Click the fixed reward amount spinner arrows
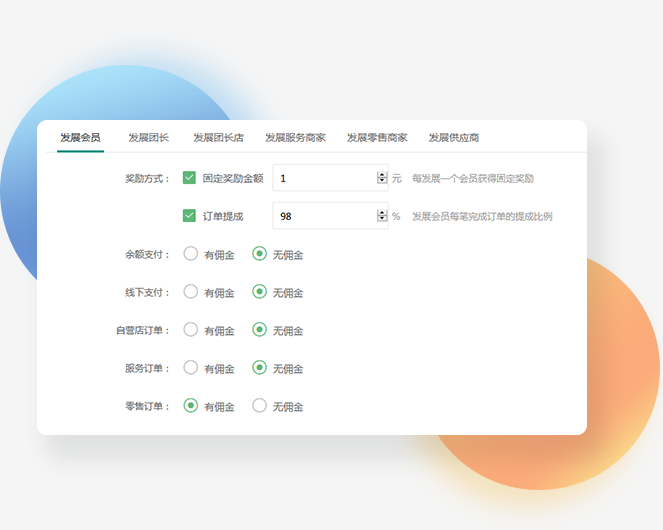The image size is (663, 530). [382, 178]
